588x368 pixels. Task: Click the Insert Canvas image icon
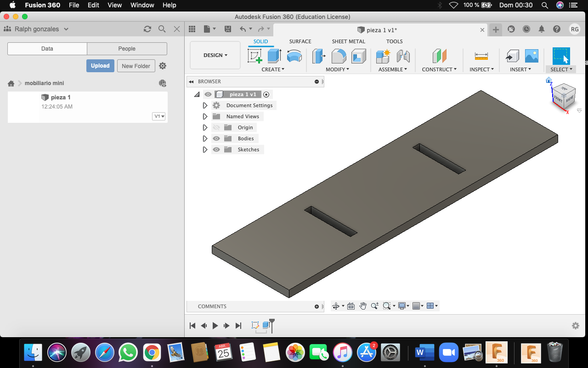click(531, 56)
